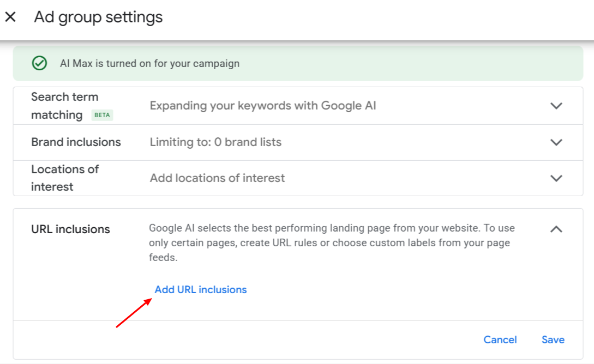Click the URL inclusions description paragraph
This screenshot has width=594, height=364.
point(332,242)
